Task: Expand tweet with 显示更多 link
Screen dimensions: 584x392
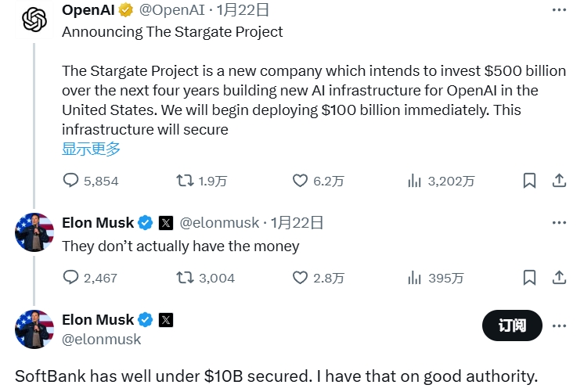Action: click(91, 149)
